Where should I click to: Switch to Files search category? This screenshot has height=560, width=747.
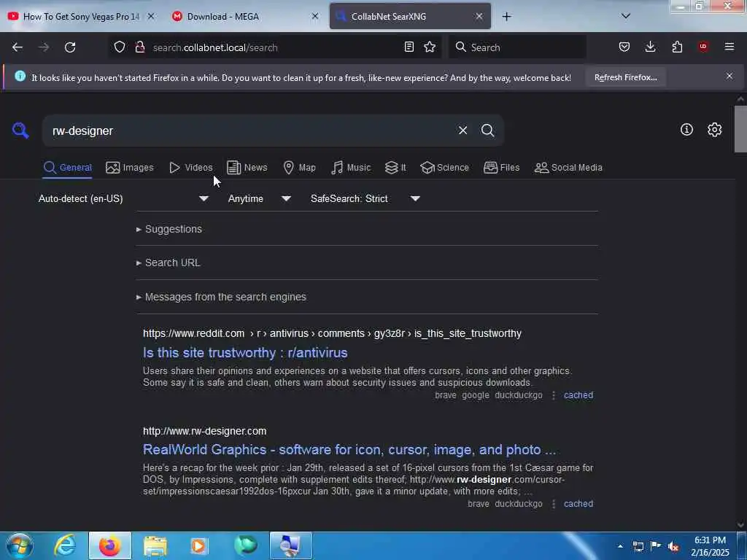click(501, 168)
